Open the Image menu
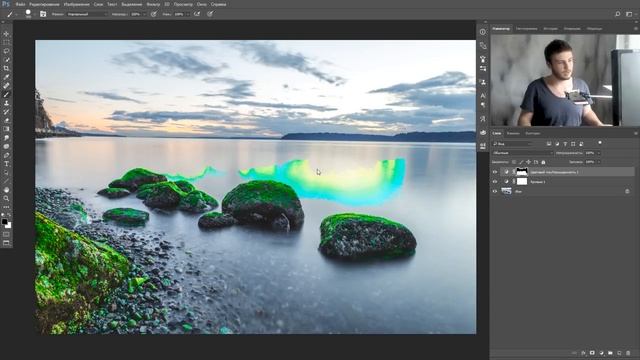Viewport: 640px width, 360px height. click(x=76, y=4)
